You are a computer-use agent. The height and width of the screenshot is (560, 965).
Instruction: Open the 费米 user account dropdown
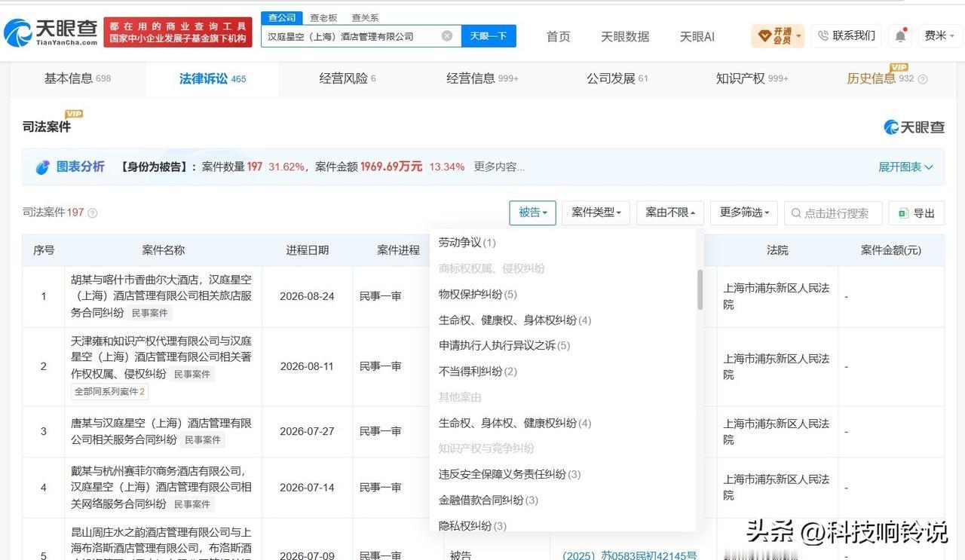coord(939,35)
